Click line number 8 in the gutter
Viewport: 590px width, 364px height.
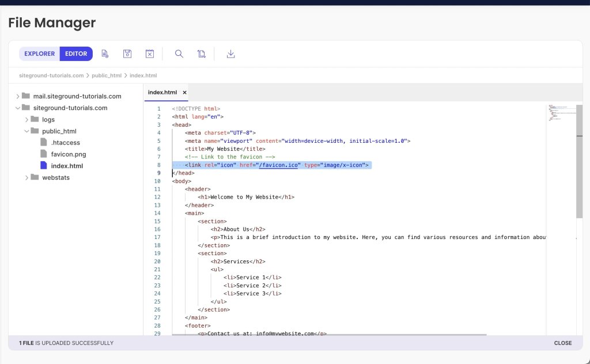(x=159, y=165)
